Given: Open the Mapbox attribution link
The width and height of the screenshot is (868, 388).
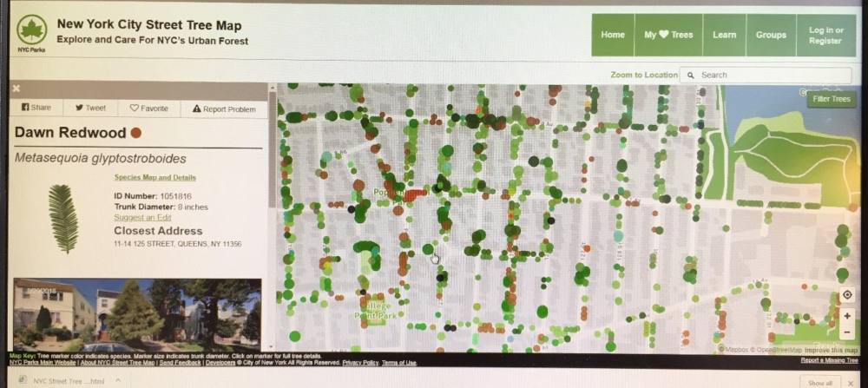Looking at the screenshot, I should pos(733,350).
